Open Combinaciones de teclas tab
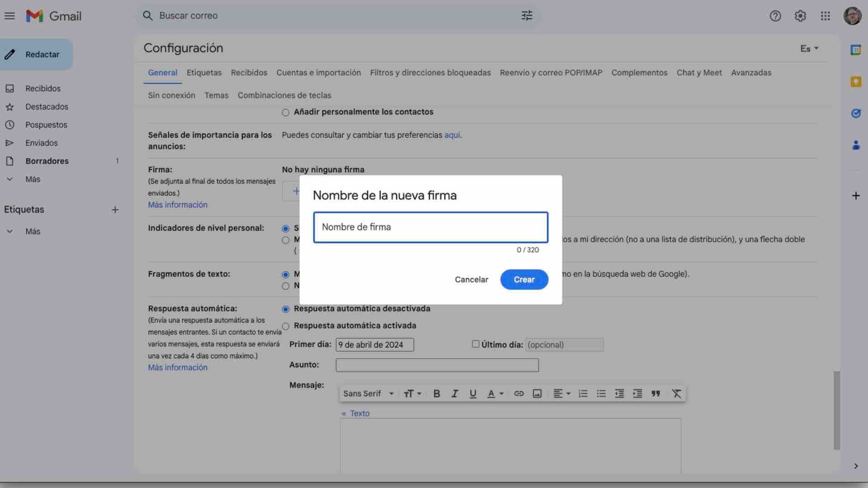This screenshot has width=868, height=488. click(x=284, y=96)
